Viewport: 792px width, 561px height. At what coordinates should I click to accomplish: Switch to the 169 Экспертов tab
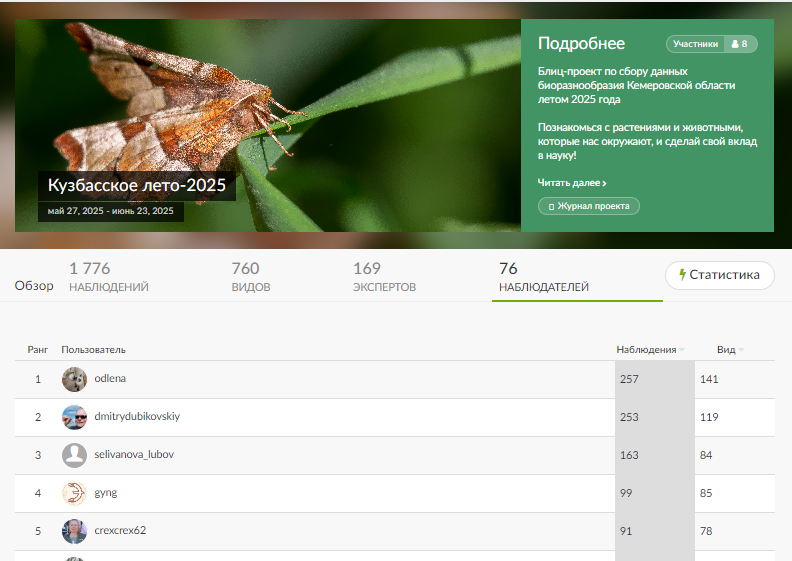[384, 277]
